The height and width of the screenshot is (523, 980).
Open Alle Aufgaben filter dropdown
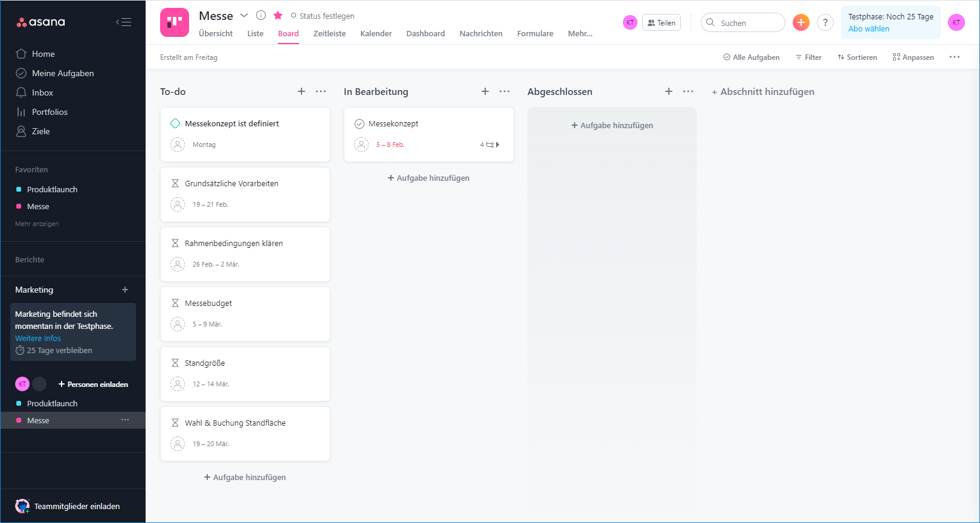coord(751,57)
